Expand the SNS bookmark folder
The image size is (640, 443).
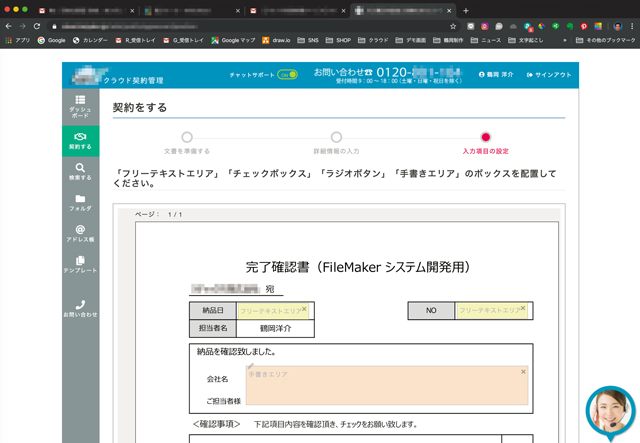(x=308, y=40)
